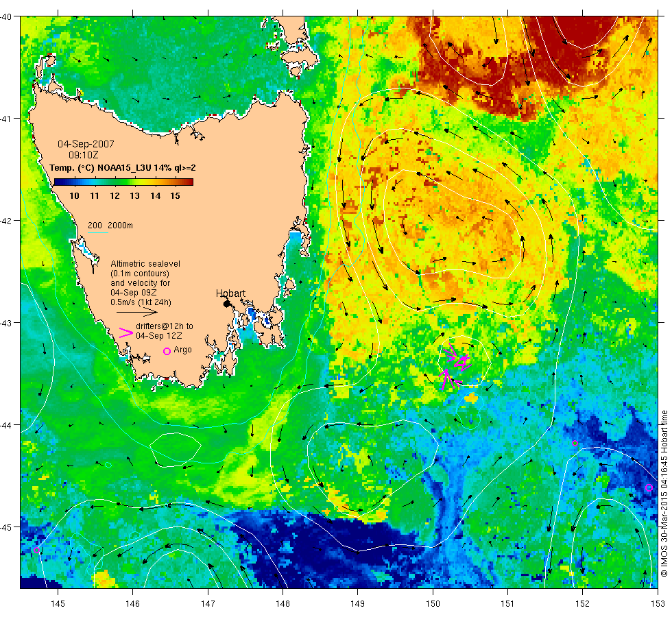Click the cluster of magenta drifter tracks
Viewport: 672px width, 617px height.
[454, 365]
